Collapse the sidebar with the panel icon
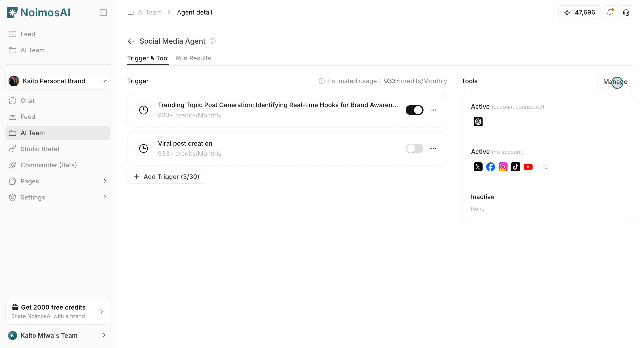644x348 pixels. (103, 13)
